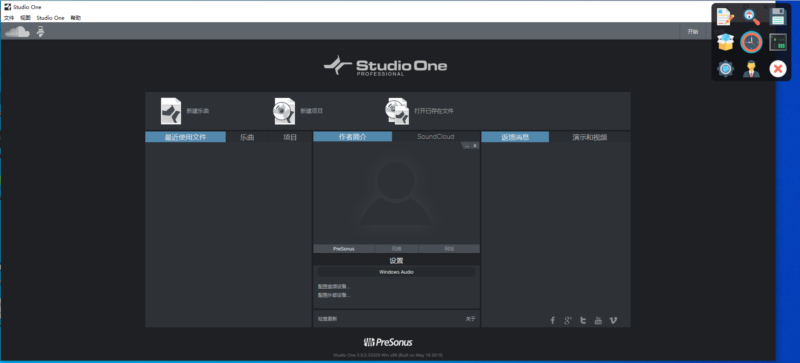Open the Windows Audio device dropdown
The image size is (800, 363).
click(396, 272)
